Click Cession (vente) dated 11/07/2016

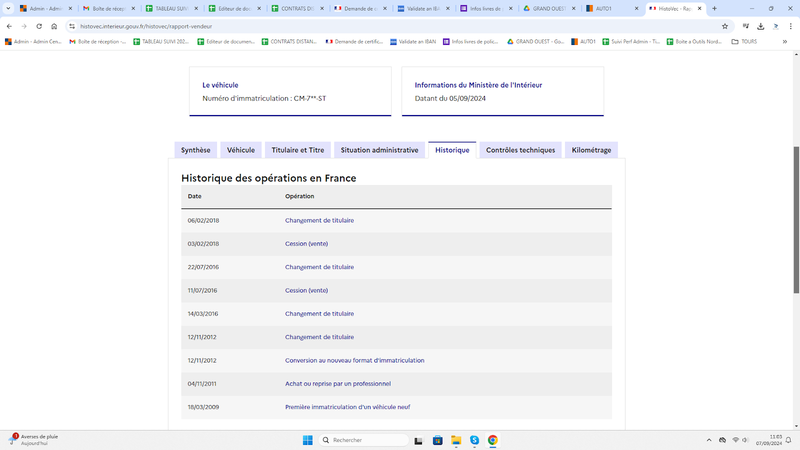tap(307, 290)
